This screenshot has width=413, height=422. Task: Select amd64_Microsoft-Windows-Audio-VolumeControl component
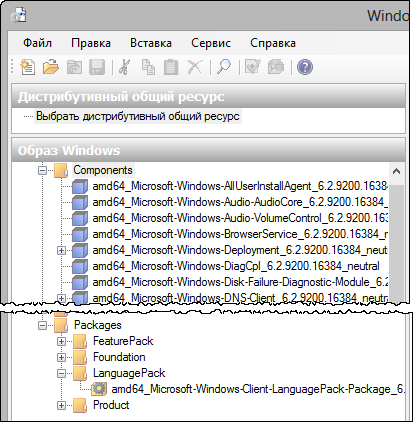point(240,218)
